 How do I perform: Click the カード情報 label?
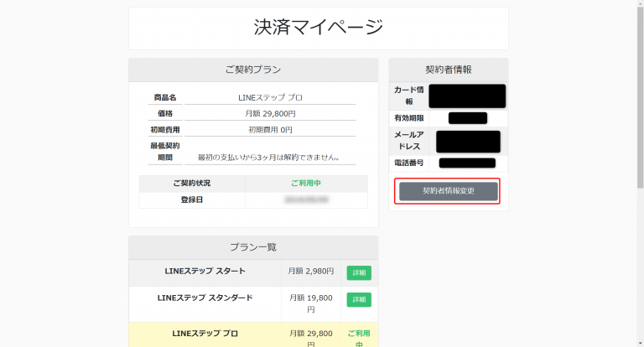point(409,96)
